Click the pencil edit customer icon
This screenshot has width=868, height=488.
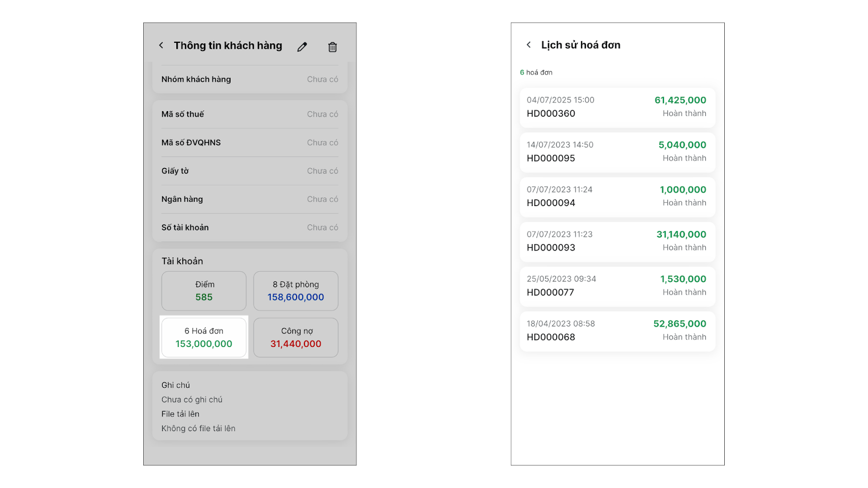pyautogui.click(x=302, y=47)
